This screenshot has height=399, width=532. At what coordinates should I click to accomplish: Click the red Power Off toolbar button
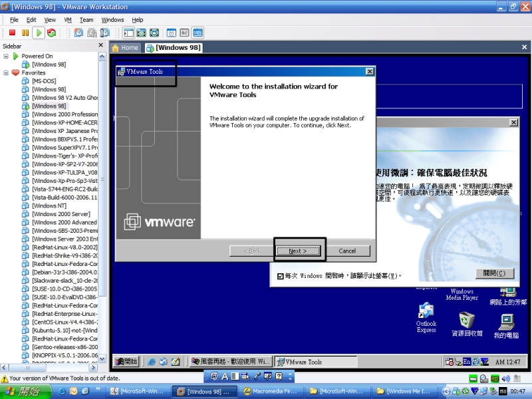tap(12, 33)
